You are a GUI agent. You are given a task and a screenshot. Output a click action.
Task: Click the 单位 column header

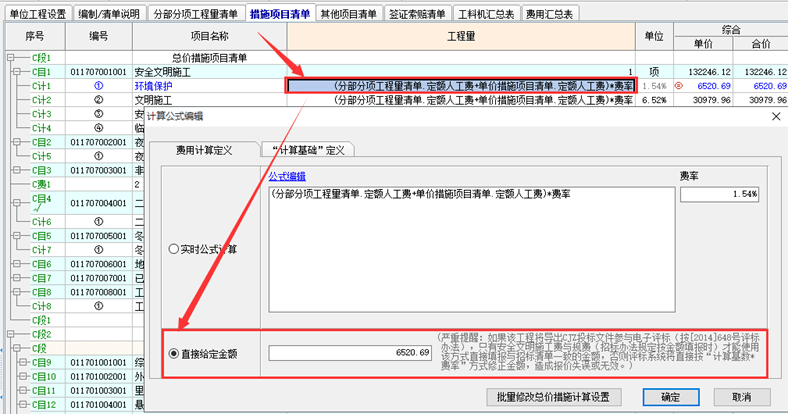[x=654, y=36]
